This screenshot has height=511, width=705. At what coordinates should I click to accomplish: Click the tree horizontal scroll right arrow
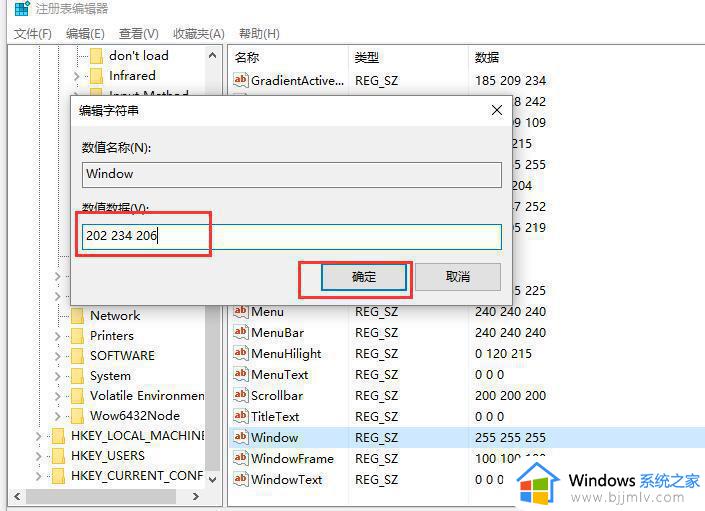(x=196, y=497)
